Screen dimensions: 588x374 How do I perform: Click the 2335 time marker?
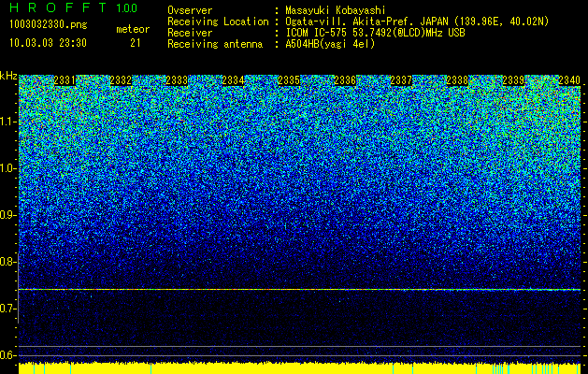pyautogui.click(x=289, y=80)
